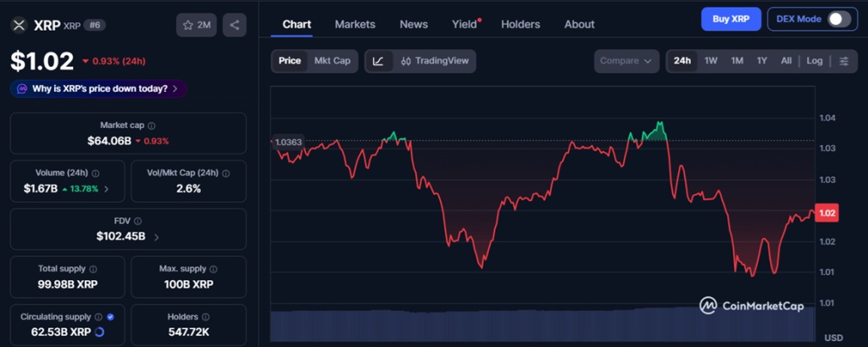Select Price chart mode
868x347 pixels.
290,61
